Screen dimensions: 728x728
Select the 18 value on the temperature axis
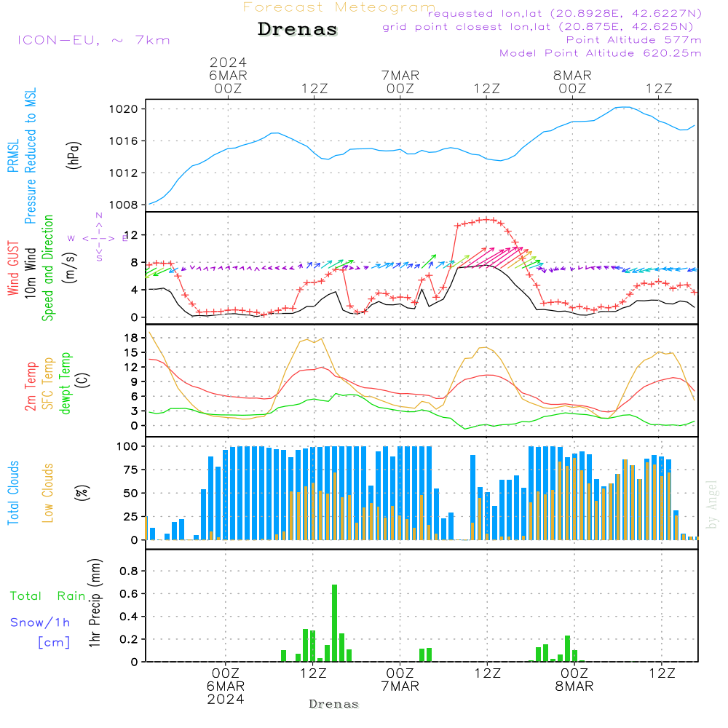point(131,338)
